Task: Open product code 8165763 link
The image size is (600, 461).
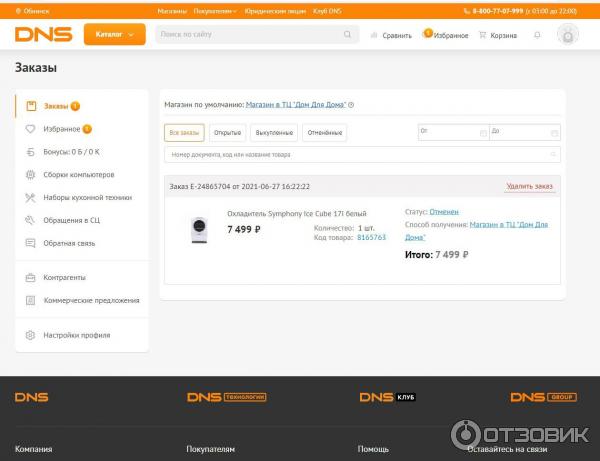Action: (x=371, y=237)
